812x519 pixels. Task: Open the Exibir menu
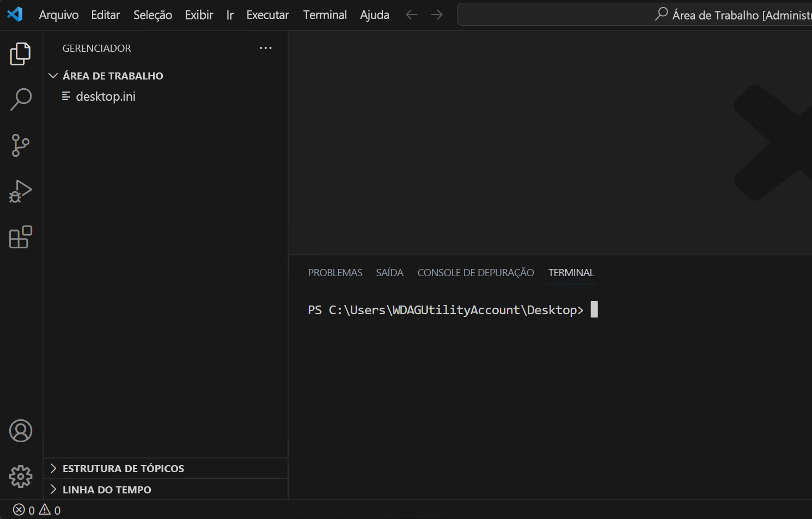[x=199, y=15]
